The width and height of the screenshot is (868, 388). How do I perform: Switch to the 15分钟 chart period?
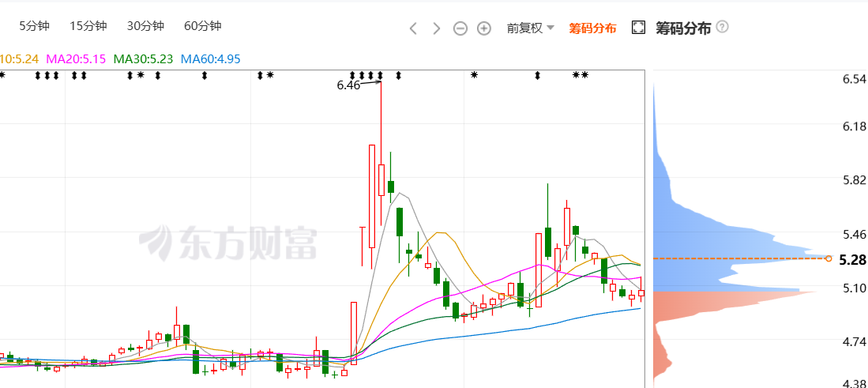coord(88,26)
